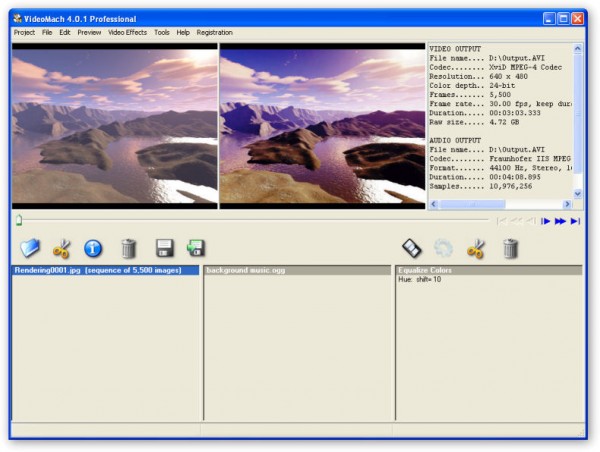Click the scissors icon in left toolbar
600x452 pixels.
click(62, 248)
